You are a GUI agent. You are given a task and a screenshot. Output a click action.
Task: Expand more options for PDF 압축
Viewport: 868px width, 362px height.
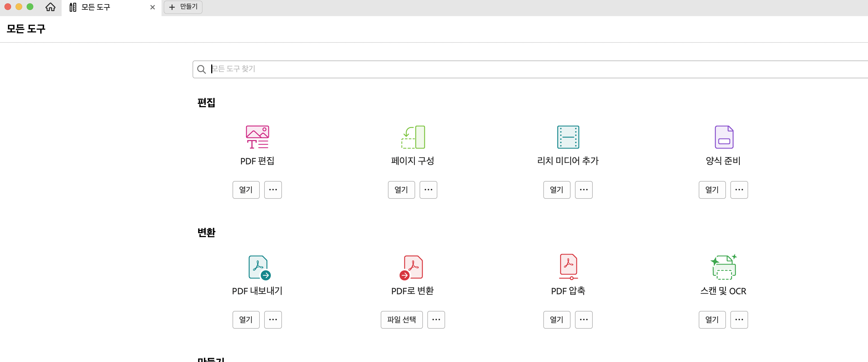click(583, 320)
